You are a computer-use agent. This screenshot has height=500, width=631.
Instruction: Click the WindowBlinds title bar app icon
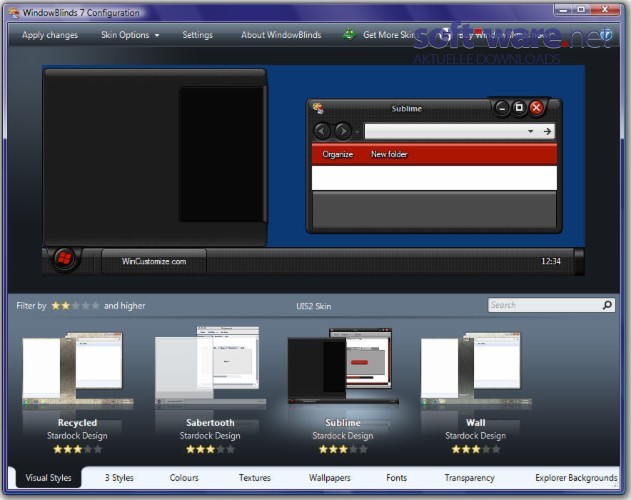tap(14, 13)
